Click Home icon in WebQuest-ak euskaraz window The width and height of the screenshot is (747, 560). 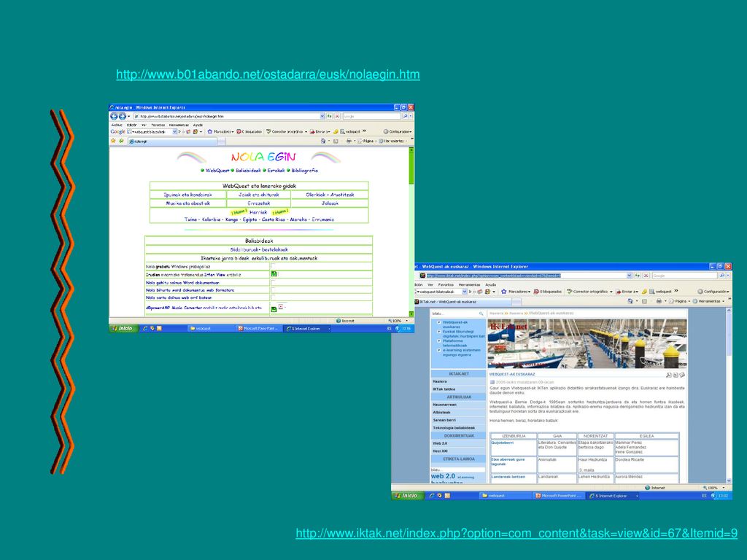(x=631, y=301)
